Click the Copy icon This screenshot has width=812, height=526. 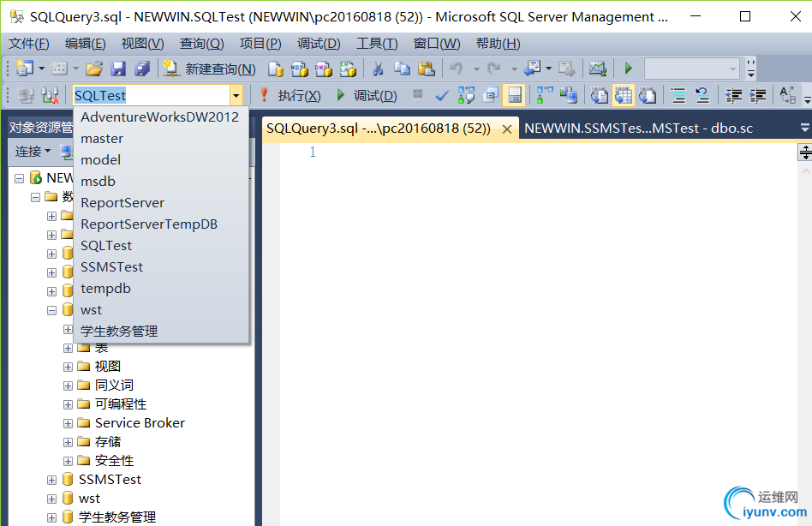pyautogui.click(x=402, y=69)
